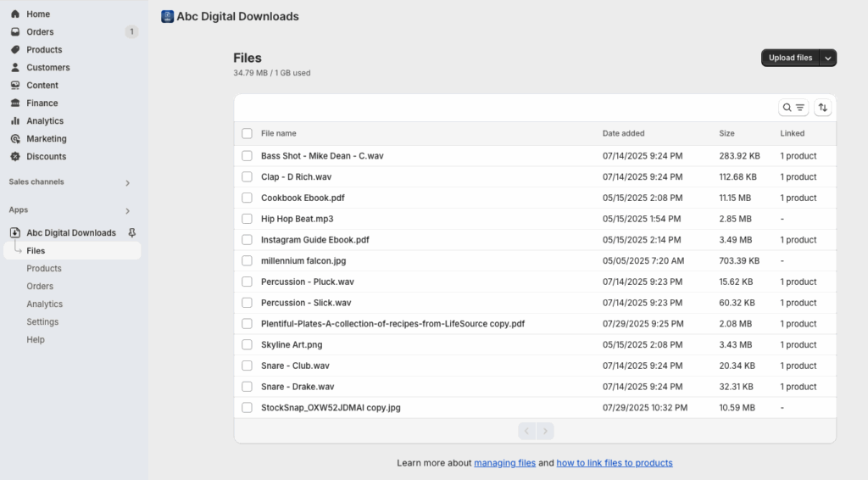Open the Upload files dropdown arrow
Screen dimensions: 868x480
(828, 58)
